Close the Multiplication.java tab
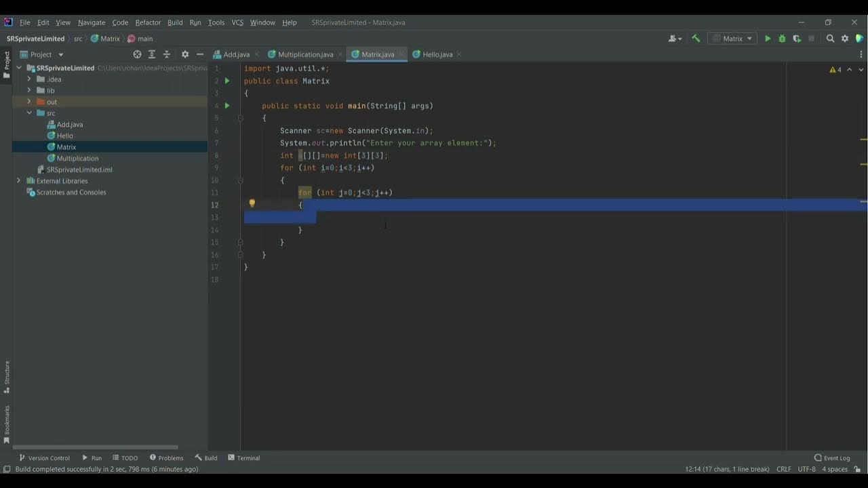Viewport: 868px width, 488px height. point(340,54)
